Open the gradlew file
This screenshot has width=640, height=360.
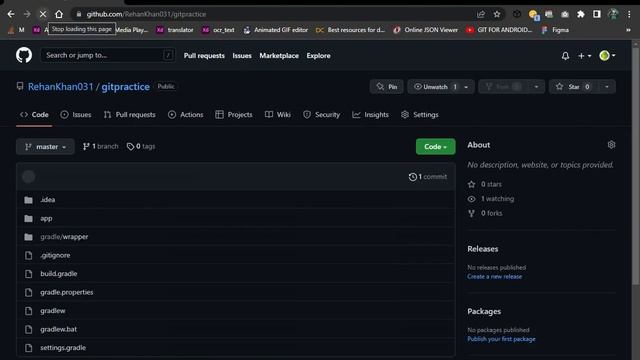pyautogui.click(x=53, y=311)
